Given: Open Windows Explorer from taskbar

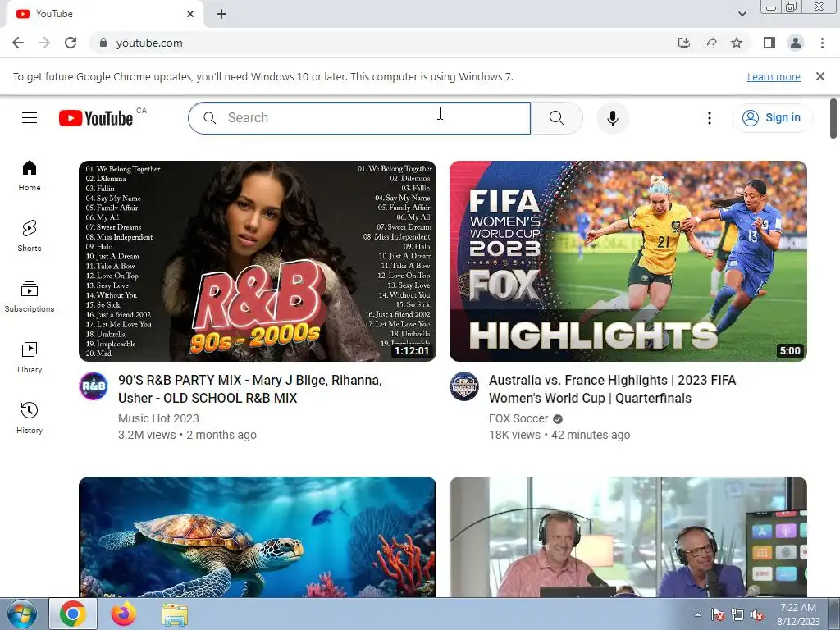Looking at the screenshot, I should coord(175,614).
